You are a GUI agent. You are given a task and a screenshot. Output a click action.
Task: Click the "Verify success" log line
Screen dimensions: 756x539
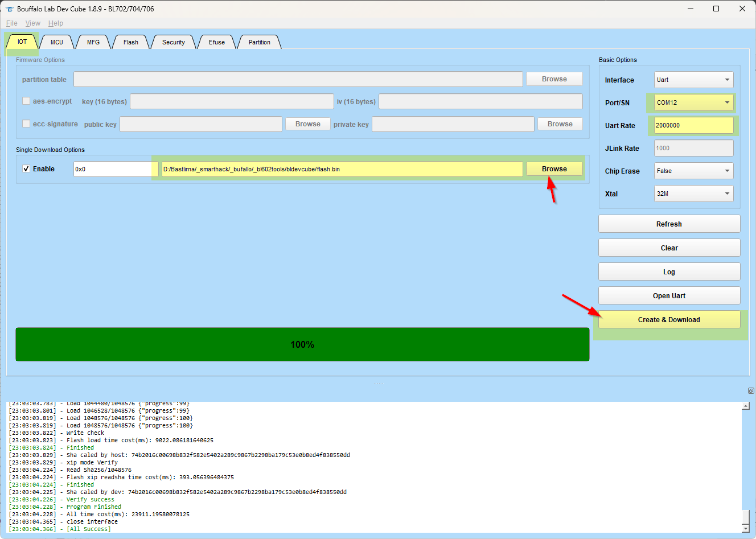point(61,500)
